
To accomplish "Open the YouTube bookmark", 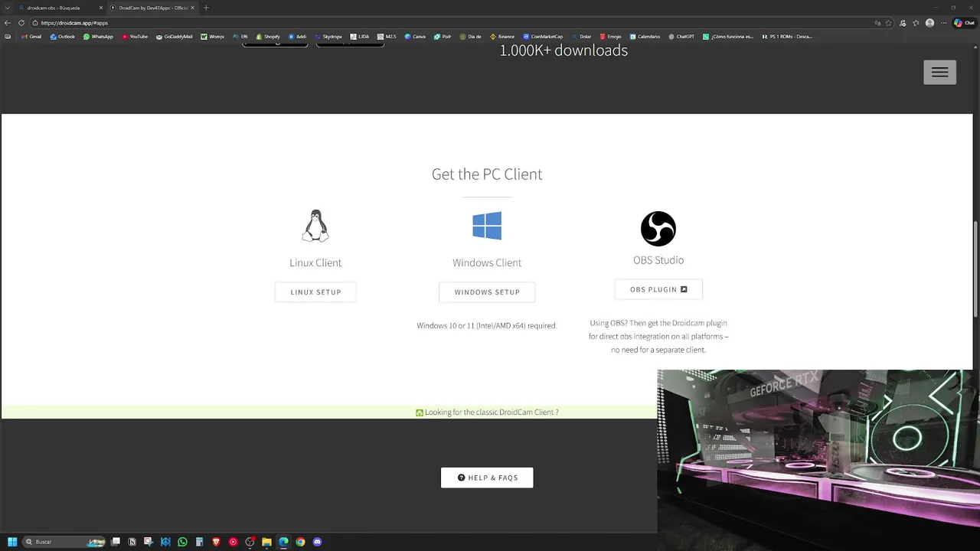I will click(x=135, y=37).
